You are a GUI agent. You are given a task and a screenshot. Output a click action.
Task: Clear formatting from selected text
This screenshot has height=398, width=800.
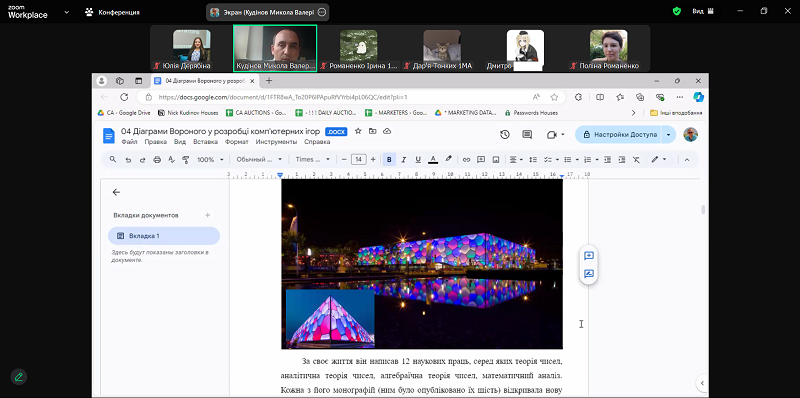pos(636,160)
